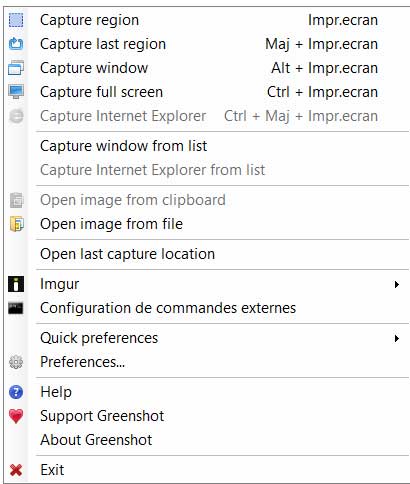
Task: Click the Capture window overlapping-windows icon
Action: pos(16,68)
